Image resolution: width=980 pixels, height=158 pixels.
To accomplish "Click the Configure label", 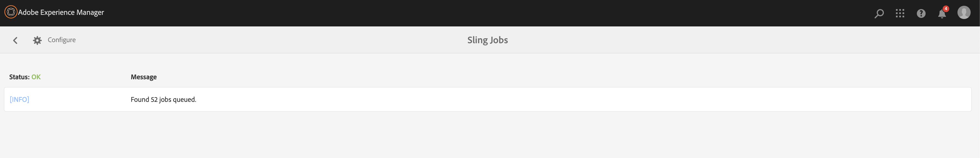I will pyautogui.click(x=62, y=40).
